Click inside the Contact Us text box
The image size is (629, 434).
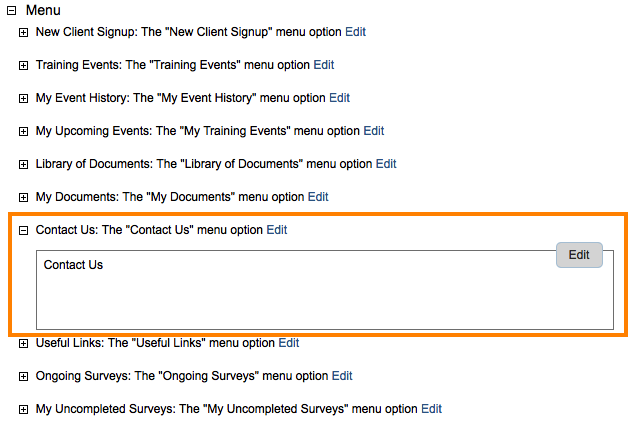[300, 295]
